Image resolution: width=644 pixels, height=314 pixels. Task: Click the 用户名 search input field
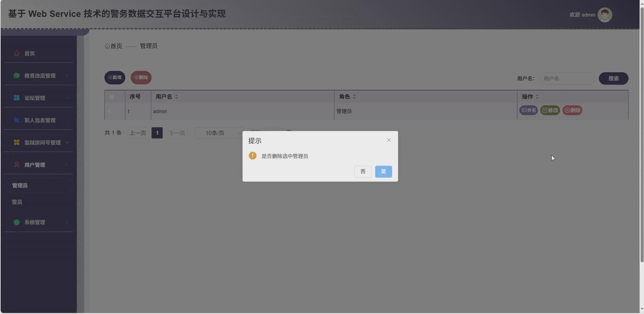click(567, 78)
